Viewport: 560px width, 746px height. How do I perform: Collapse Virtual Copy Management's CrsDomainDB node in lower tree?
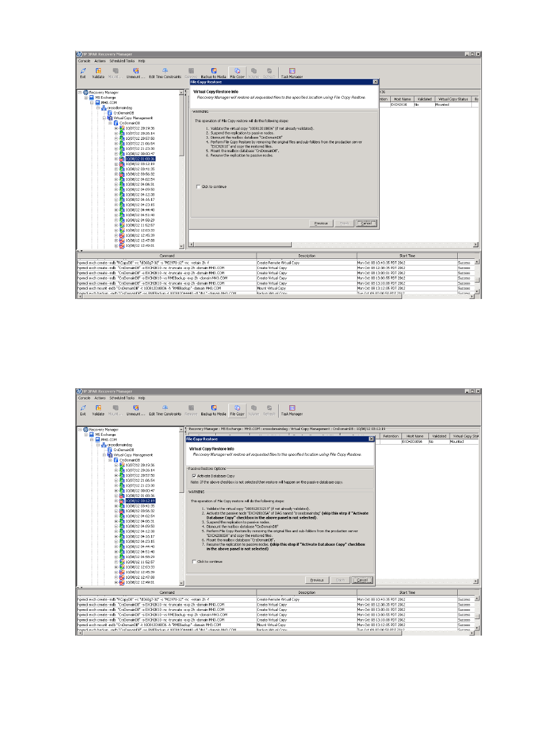[x=110, y=460]
